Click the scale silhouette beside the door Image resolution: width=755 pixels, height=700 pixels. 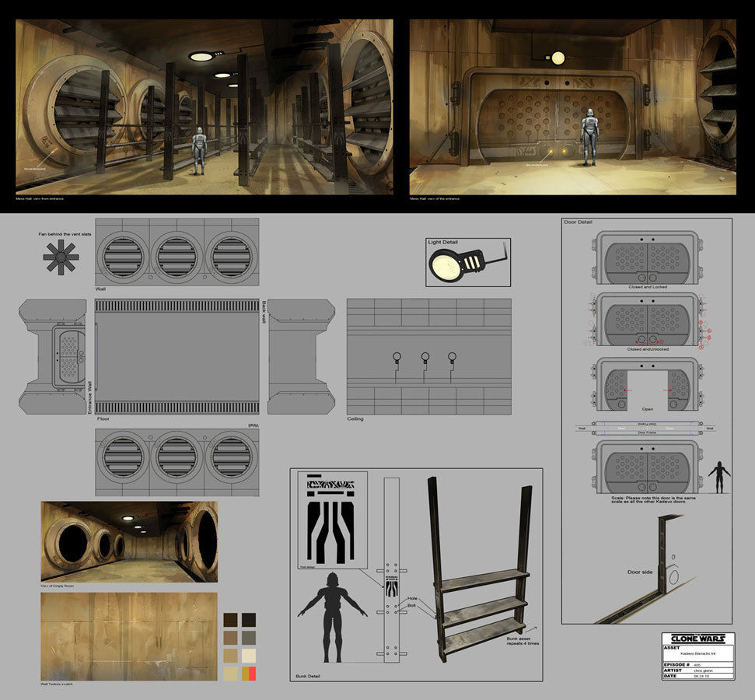(719, 478)
